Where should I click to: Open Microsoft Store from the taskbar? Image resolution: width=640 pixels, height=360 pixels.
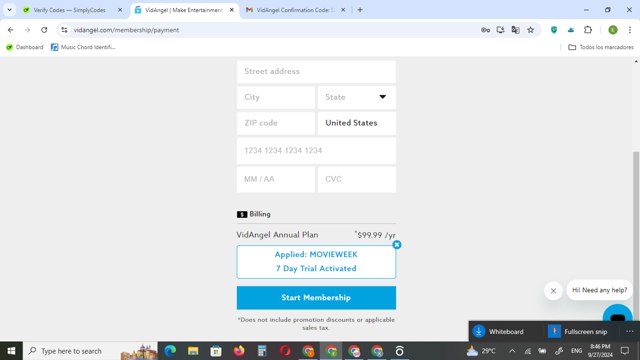216,351
